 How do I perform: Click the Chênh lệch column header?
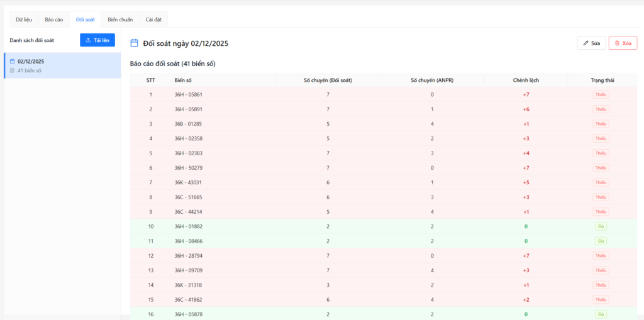point(525,80)
